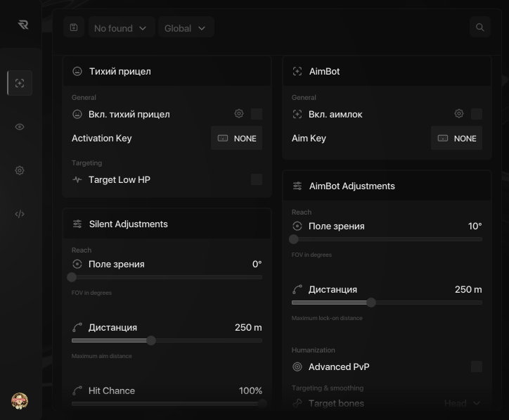Viewport: 509px width, 420px height.
Task: Click the 10° AimBot FOV value
Action: pyautogui.click(x=475, y=226)
